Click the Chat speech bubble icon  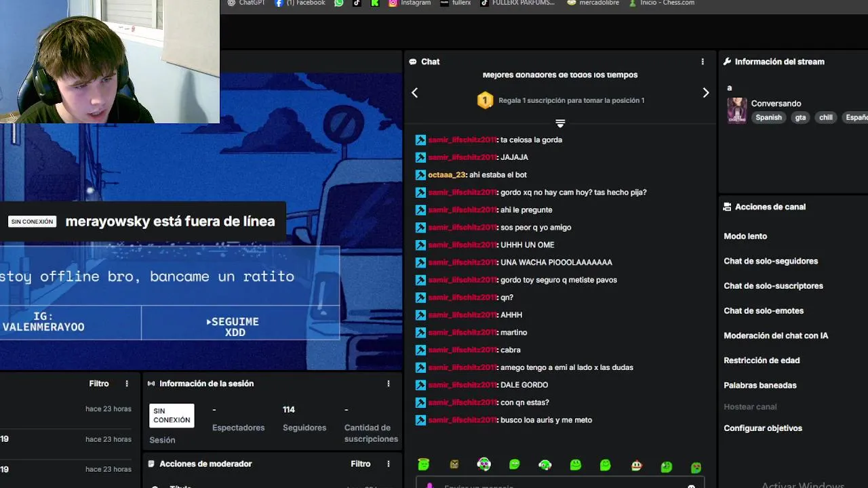point(412,62)
